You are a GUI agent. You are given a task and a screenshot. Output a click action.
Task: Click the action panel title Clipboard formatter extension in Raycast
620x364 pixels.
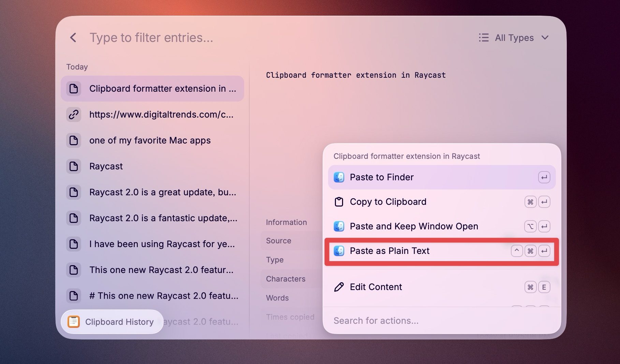pyautogui.click(x=407, y=156)
